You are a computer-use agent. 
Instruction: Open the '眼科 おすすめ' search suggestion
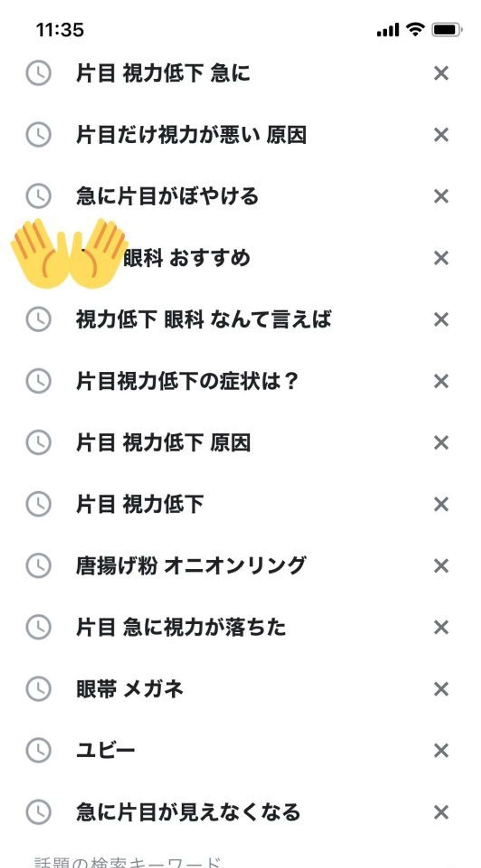pos(187,258)
